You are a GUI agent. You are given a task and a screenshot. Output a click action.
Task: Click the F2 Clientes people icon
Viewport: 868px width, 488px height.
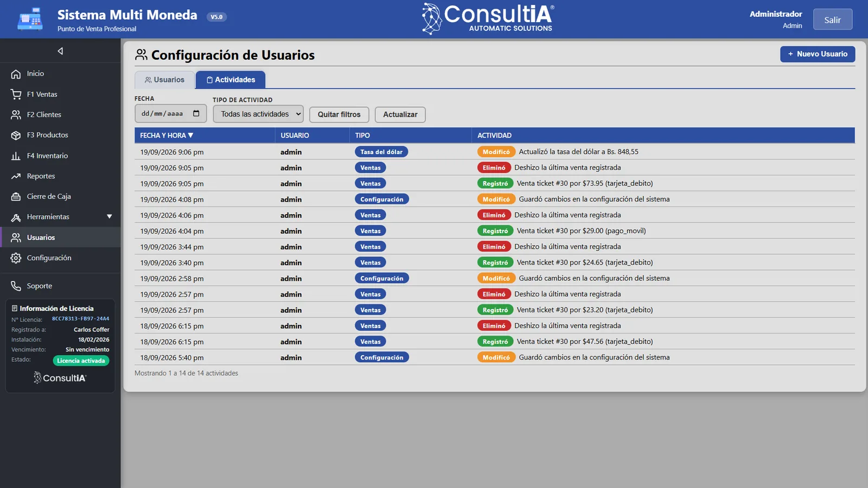pyautogui.click(x=16, y=115)
